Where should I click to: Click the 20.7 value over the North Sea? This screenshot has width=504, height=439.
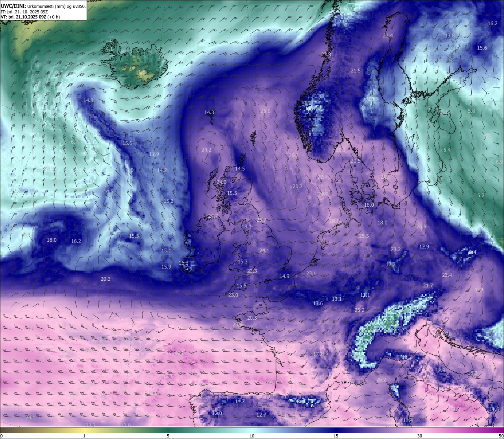click(298, 186)
